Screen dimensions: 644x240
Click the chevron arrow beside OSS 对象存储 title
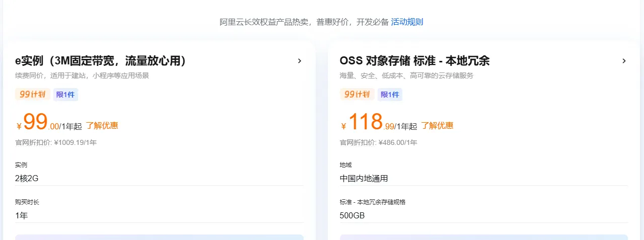pos(624,61)
